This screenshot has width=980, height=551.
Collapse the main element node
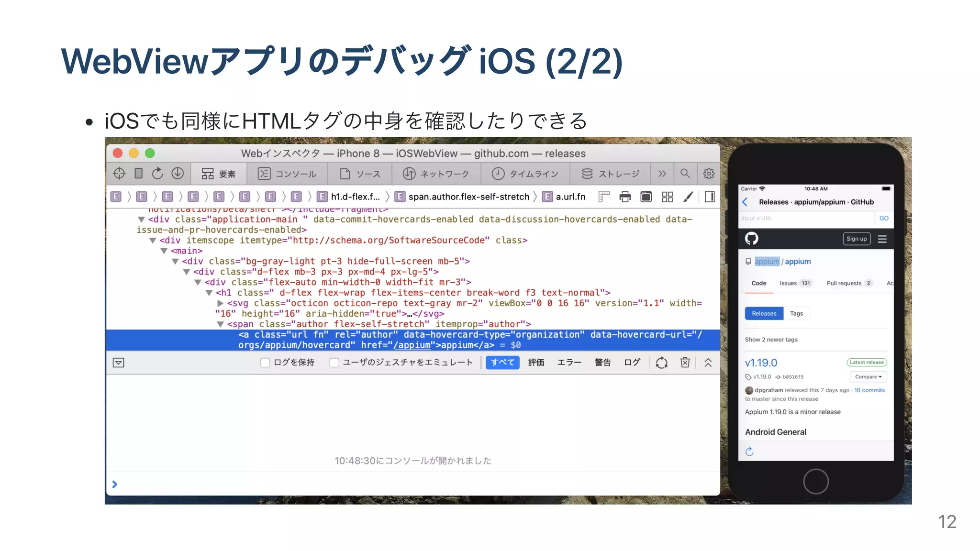pyautogui.click(x=164, y=251)
